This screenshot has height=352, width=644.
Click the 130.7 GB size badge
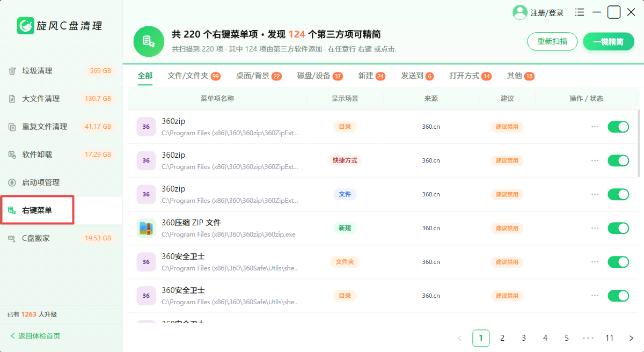pyautogui.click(x=98, y=99)
